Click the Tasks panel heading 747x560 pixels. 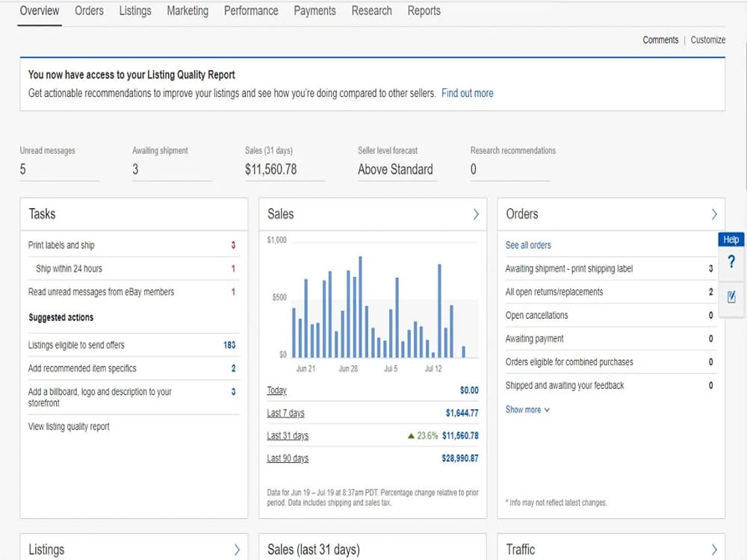click(x=42, y=214)
